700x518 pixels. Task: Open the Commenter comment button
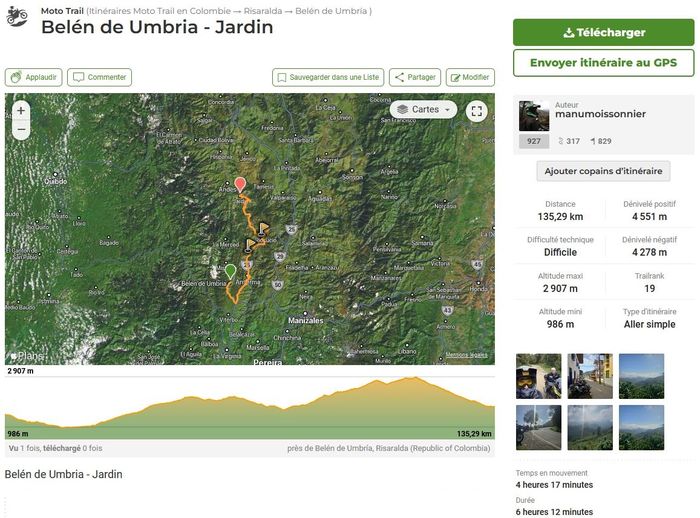tap(100, 77)
